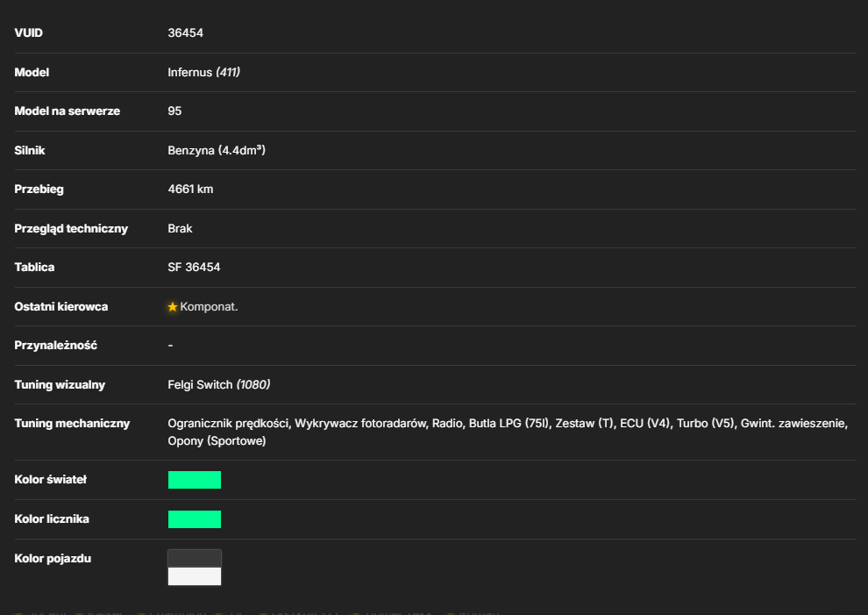Click the Tuning wizualny label
The width and height of the screenshot is (868, 615).
60,384
